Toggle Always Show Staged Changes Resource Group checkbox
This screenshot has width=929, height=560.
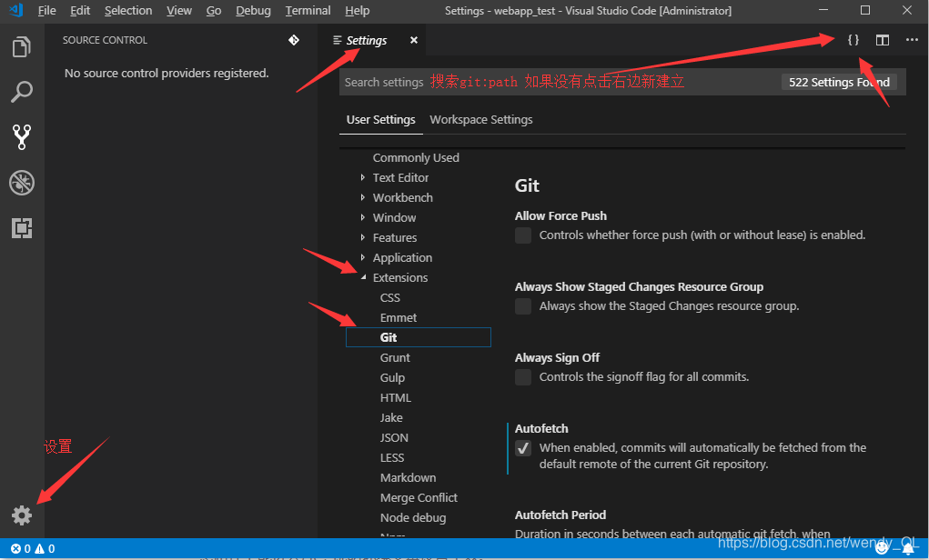(523, 306)
